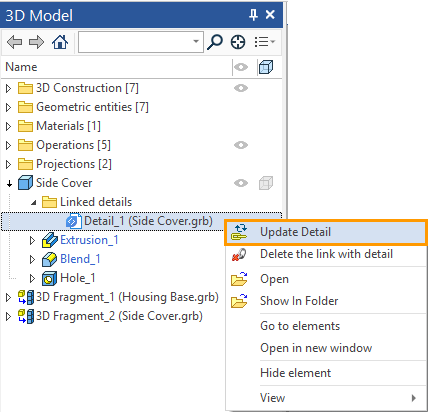Open the list view options icon
The image size is (428, 412).
coord(265,42)
